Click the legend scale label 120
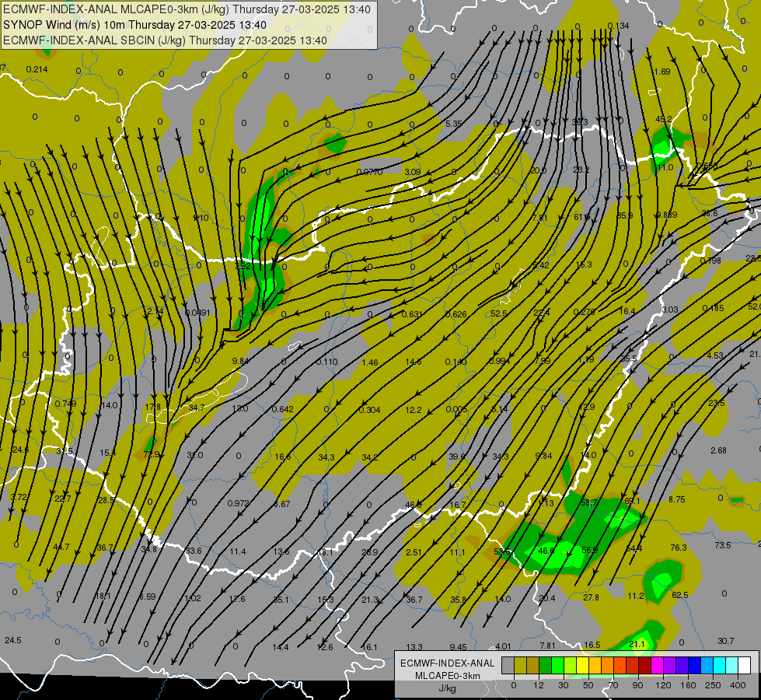This screenshot has width=761, height=700. (x=663, y=685)
